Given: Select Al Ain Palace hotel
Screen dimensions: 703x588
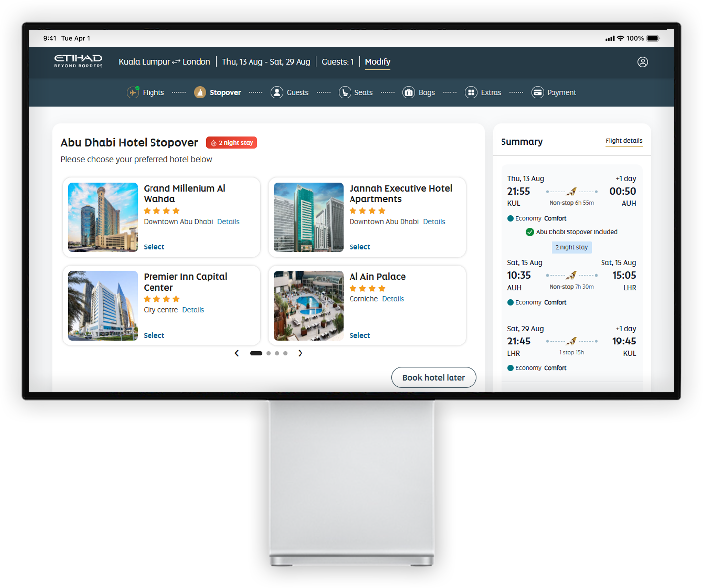Looking at the screenshot, I should (360, 335).
